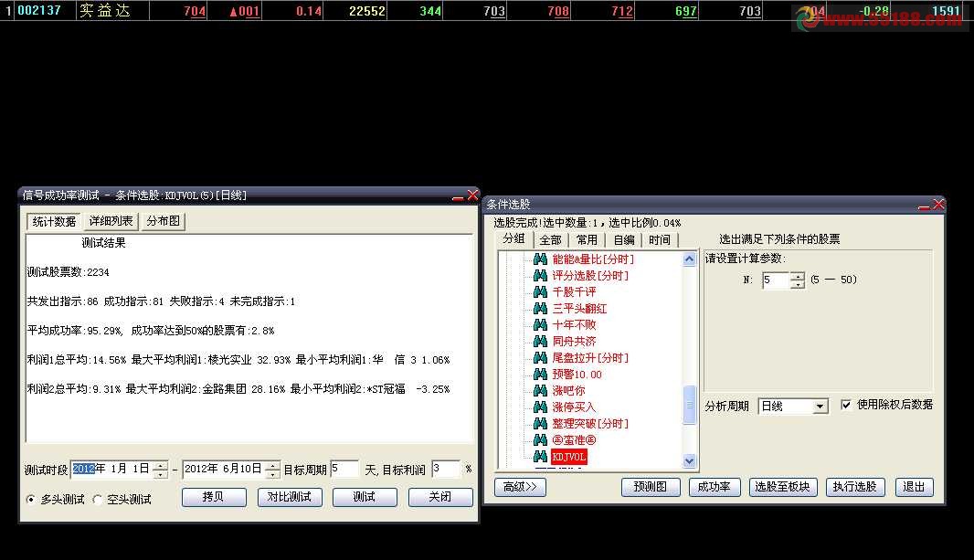Click binoculars icon beside 评分选股[分时]
Image resolution: width=974 pixels, height=560 pixels.
540,275
